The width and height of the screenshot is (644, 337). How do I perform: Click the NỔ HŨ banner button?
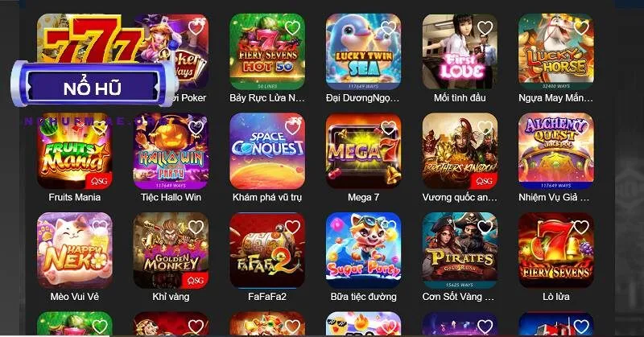click(93, 87)
